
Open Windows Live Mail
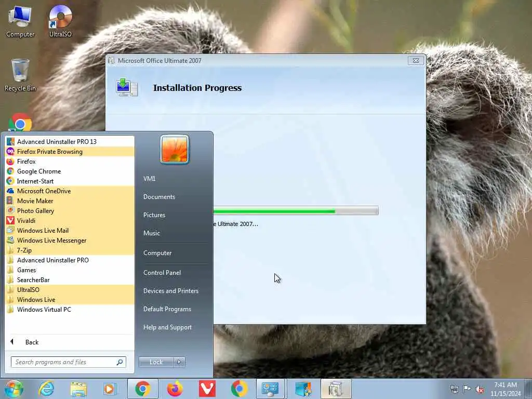click(70, 230)
